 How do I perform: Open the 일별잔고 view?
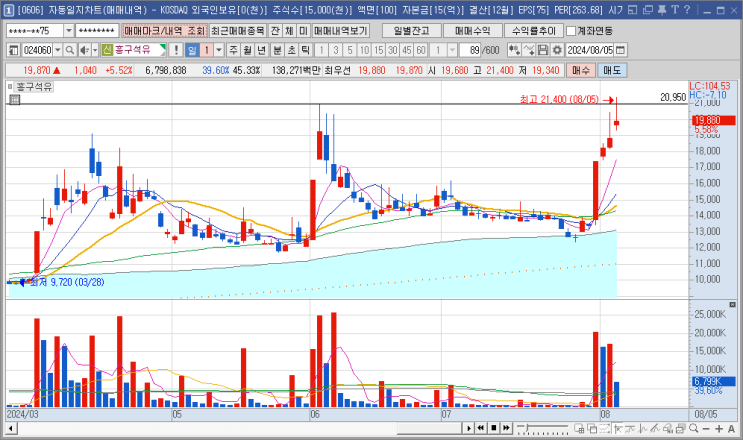pos(411,31)
